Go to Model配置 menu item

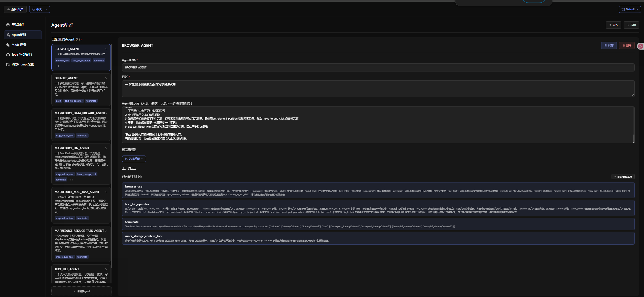tap(19, 45)
